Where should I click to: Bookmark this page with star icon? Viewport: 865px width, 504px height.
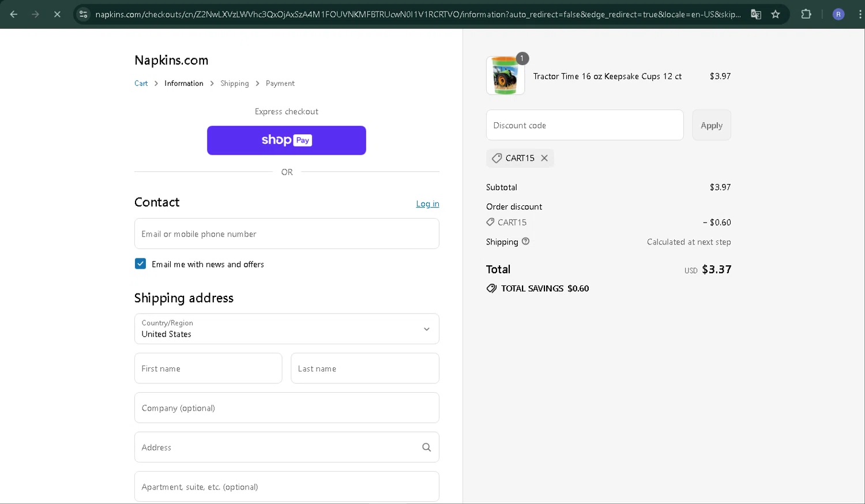(776, 14)
